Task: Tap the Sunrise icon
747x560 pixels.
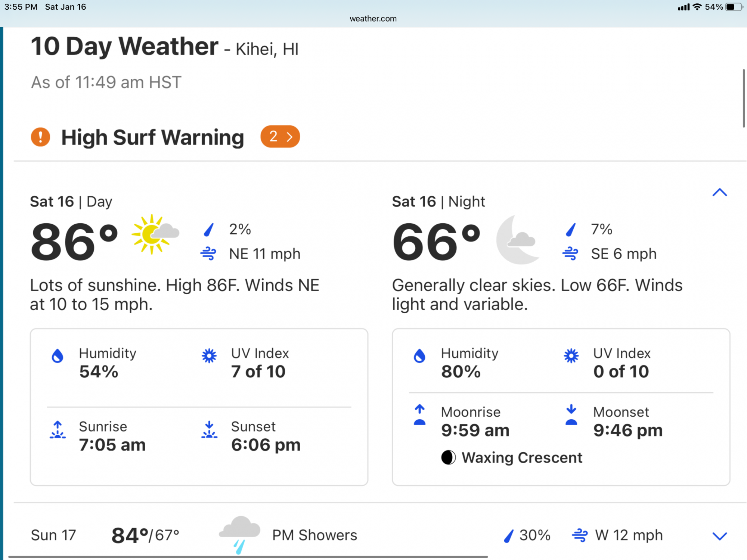Action: pos(58,430)
